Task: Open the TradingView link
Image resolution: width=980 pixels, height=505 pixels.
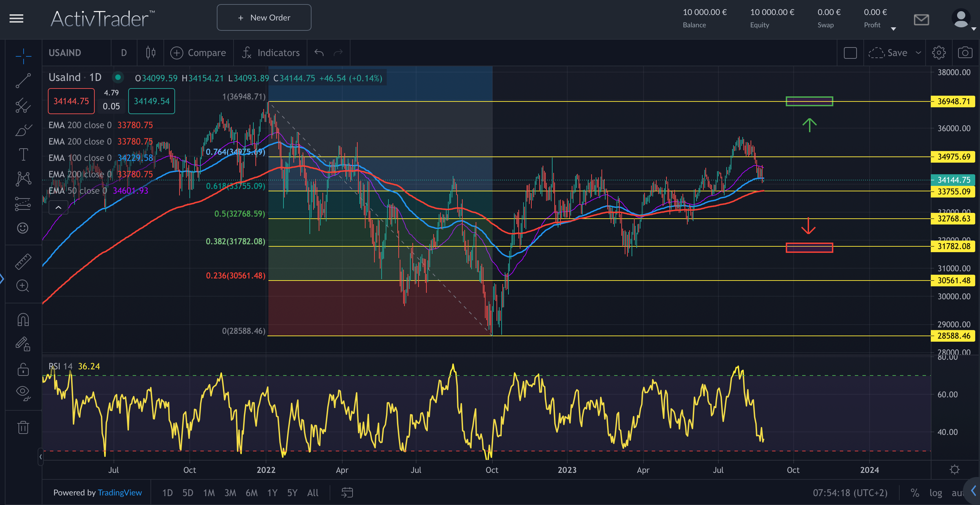Action: [120, 492]
